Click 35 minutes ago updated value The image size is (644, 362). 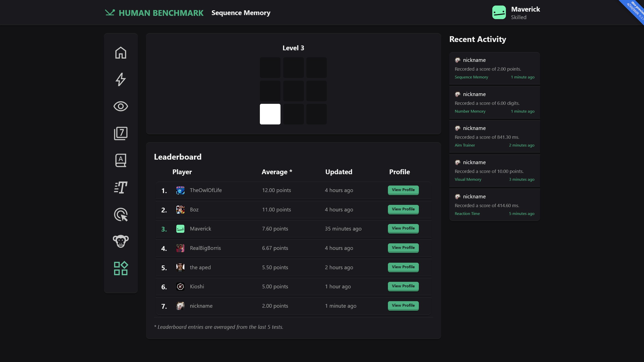[343, 229]
